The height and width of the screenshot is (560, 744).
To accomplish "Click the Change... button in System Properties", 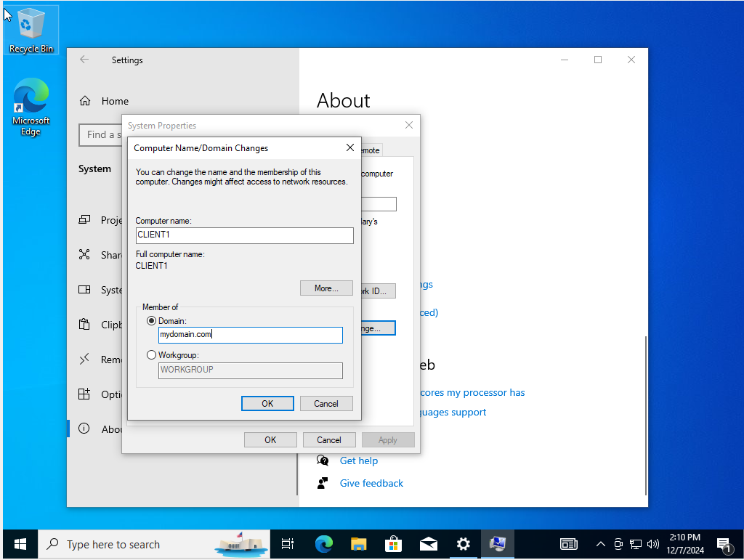I will 378,328.
